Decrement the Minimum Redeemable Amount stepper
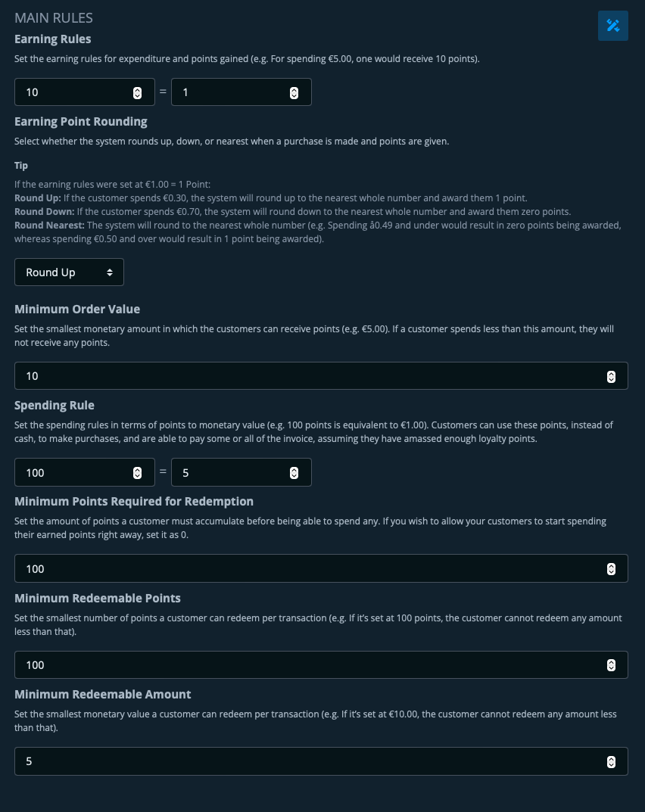645x812 pixels. click(611, 765)
